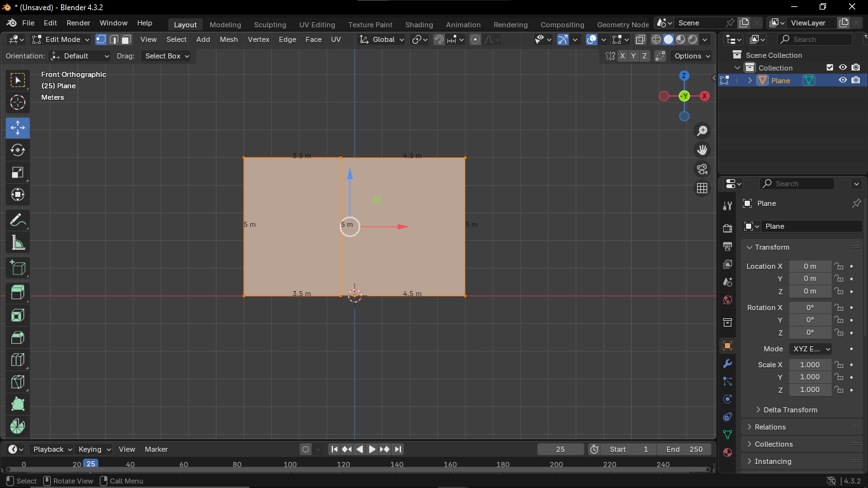Viewport: 868px width, 488px height.
Task: Open Modifiers wrench properties tab
Action: pyautogui.click(x=728, y=363)
